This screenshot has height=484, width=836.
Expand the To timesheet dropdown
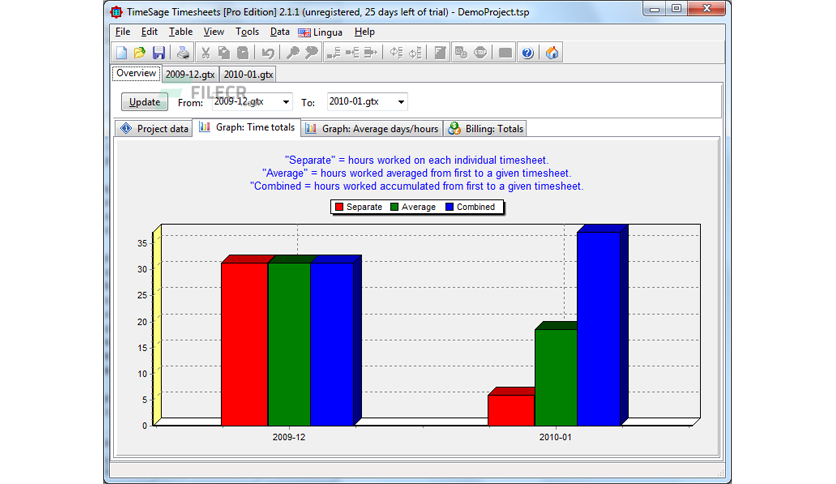(401, 102)
